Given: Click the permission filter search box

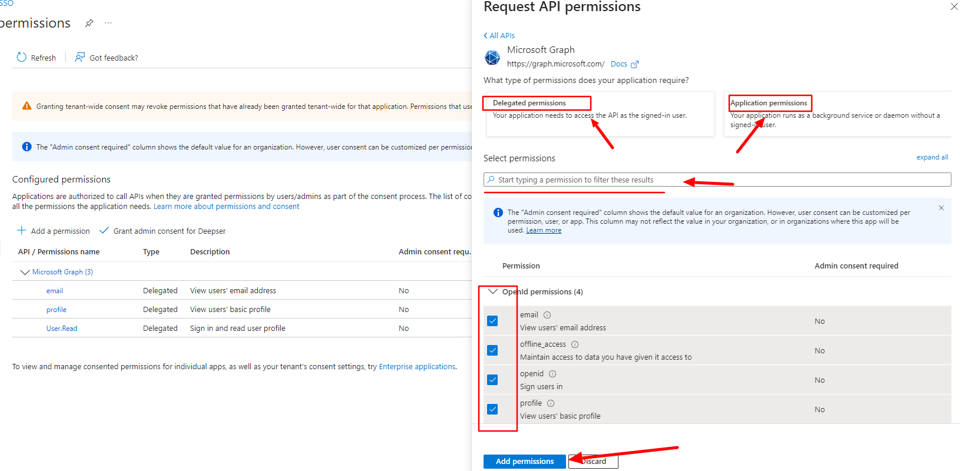Looking at the screenshot, I should pos(718,179).
